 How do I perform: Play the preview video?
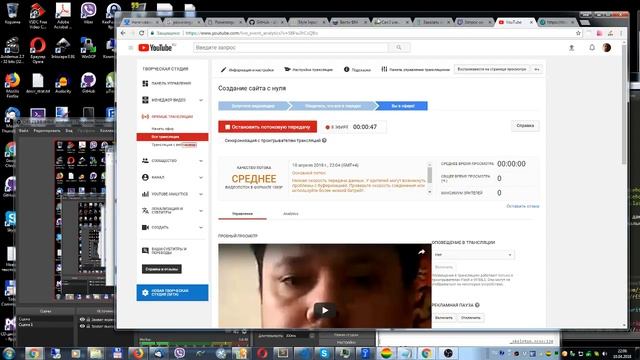pos(324,310)
